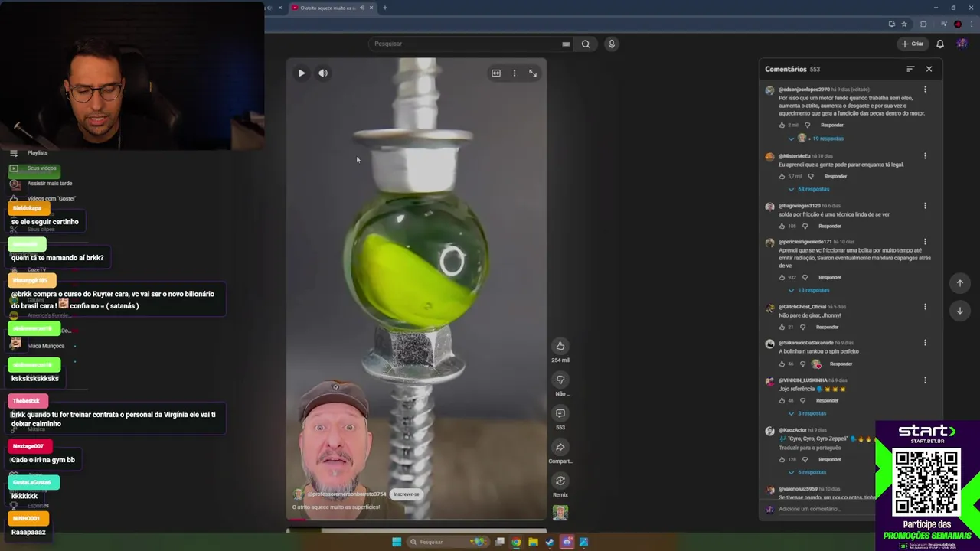Open a new browser tab
This screenshot has height=551, width=980.
(x=385, y=8)
